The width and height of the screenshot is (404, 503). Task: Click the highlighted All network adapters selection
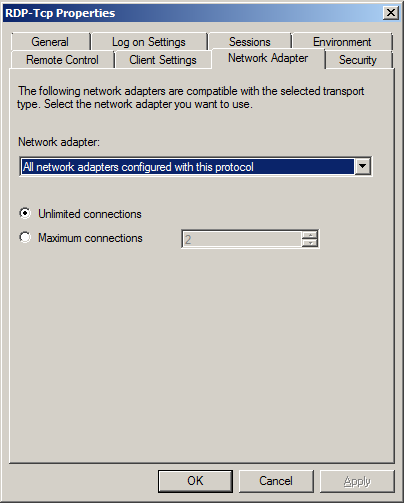click(187, 166)
